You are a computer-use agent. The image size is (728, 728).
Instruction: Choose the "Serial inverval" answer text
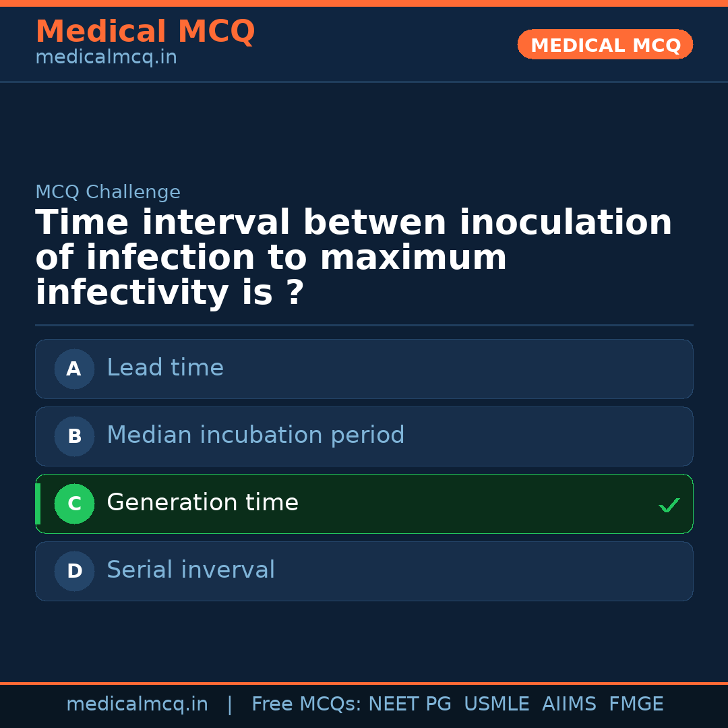click(x=191, y=570)
